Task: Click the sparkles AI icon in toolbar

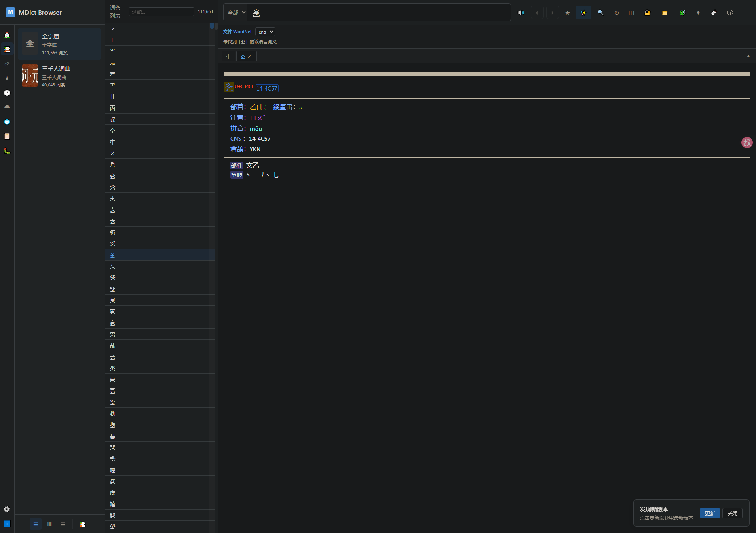Action: [583, 13]
